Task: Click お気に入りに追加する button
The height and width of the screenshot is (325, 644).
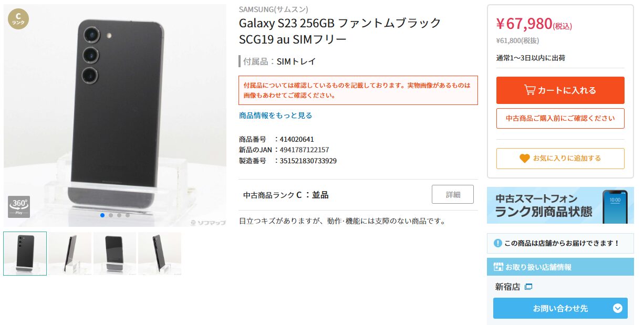Action: tap(560, 158)
